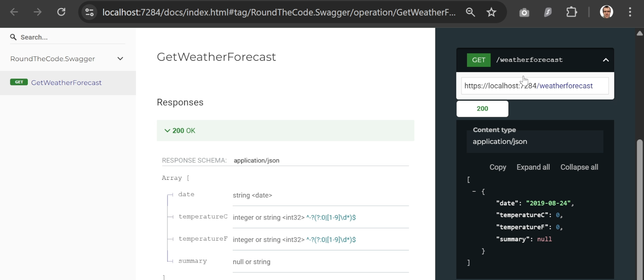Open the Content type application/json selector
The width and height of the screenshot is (644, 280).
point(535,141)
